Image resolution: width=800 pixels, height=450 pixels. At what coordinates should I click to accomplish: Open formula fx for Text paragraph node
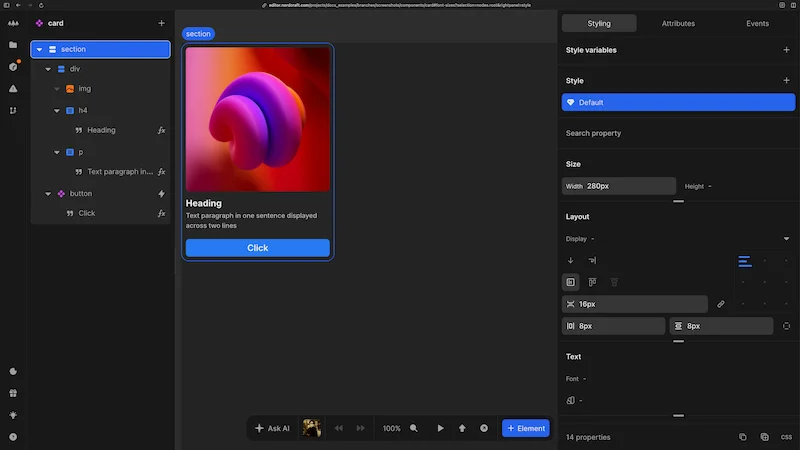click(161, 172)
